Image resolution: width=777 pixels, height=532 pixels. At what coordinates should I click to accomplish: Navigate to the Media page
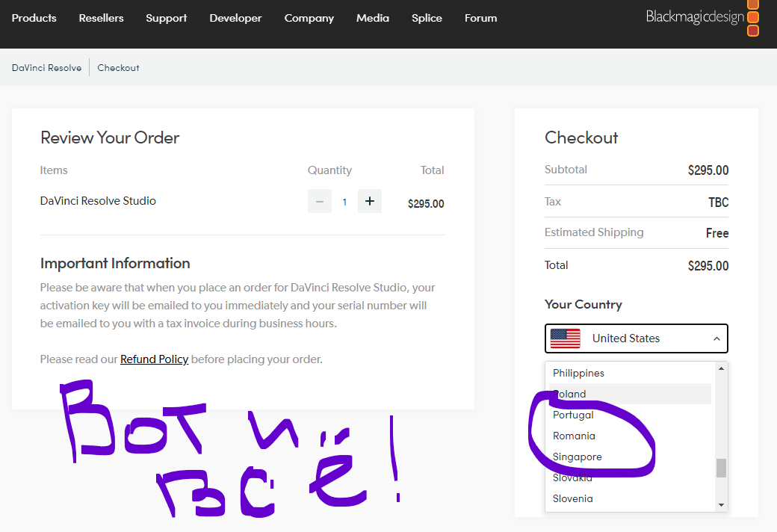(x=373, y=18)
